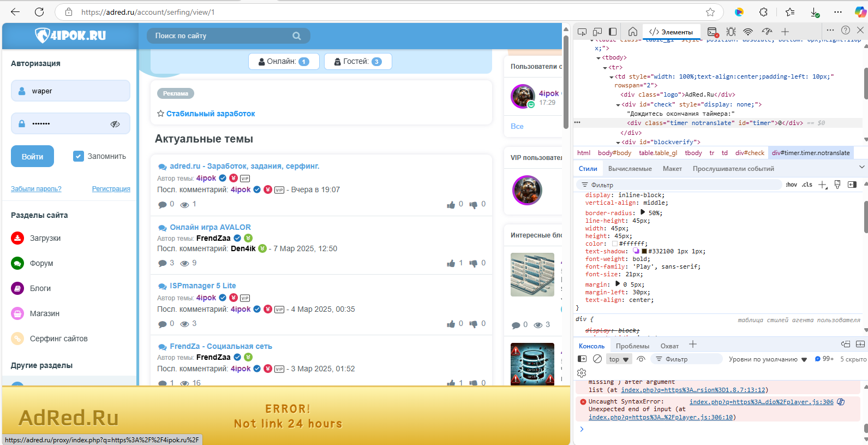Toggle the :hov element state panel
This screenshot has height=445, width=868.
pyautogui.click(x=791, y=185)
